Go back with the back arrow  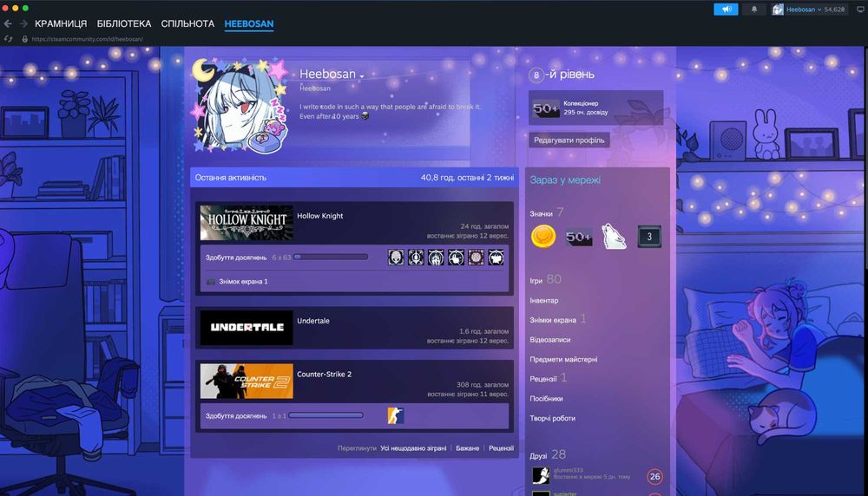(8, 23)
